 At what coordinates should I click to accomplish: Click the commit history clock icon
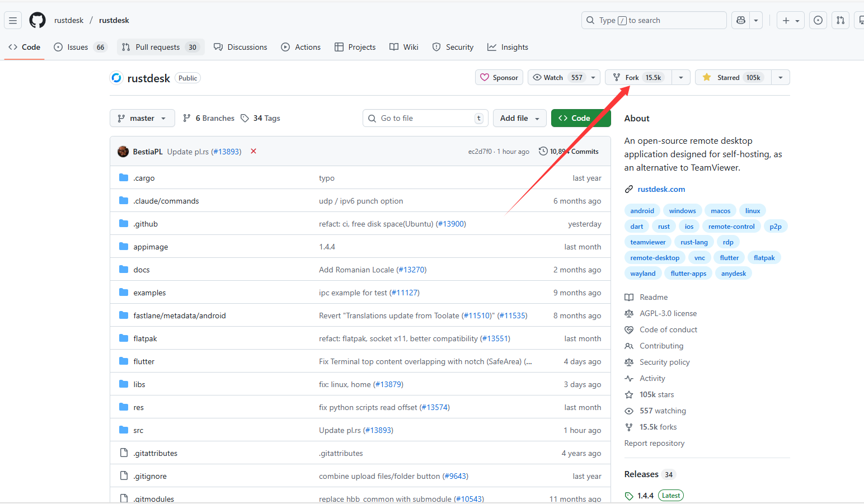pos(543,151)
